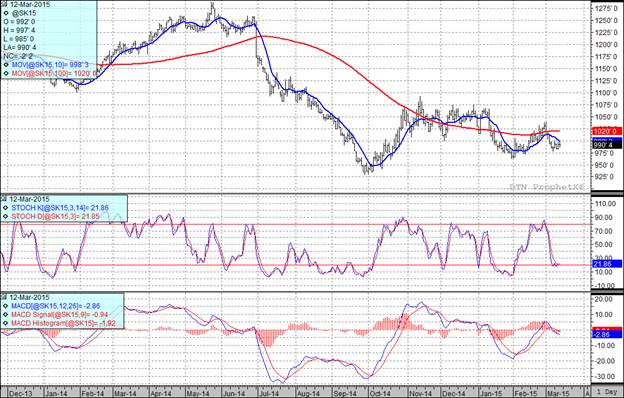The height and width of the screenshot is (398, 624).
Task: Click the -10.00 label on the stochastic axis
Action: pyautogui.click(x=605, y=286)
